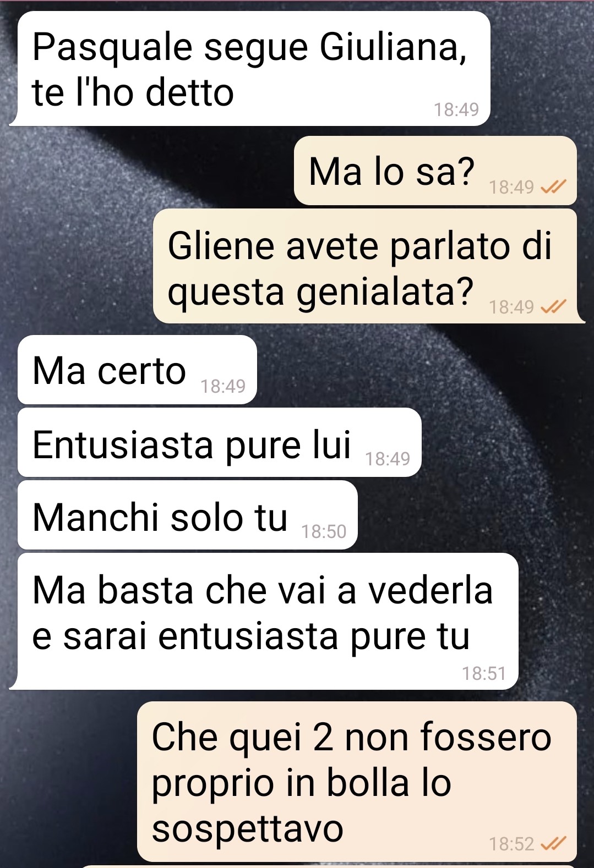
Task: Select the 'Ma lo sa?' message
Action: click(x=435, y=171)
